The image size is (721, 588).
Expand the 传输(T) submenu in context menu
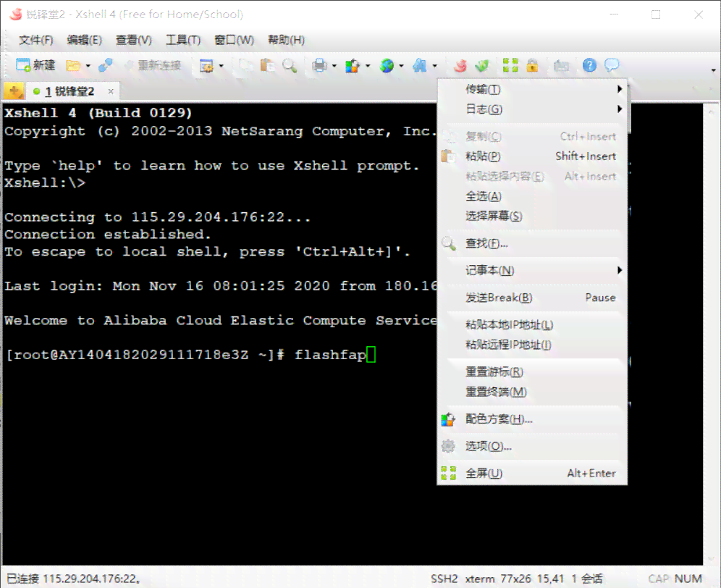pyautogui.click(x=532, y=89)
